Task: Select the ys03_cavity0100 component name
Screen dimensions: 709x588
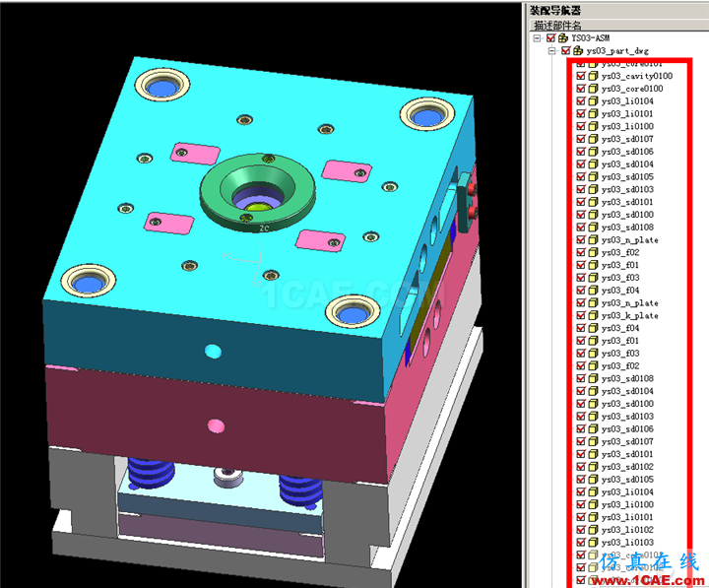Action: (637, 76)
